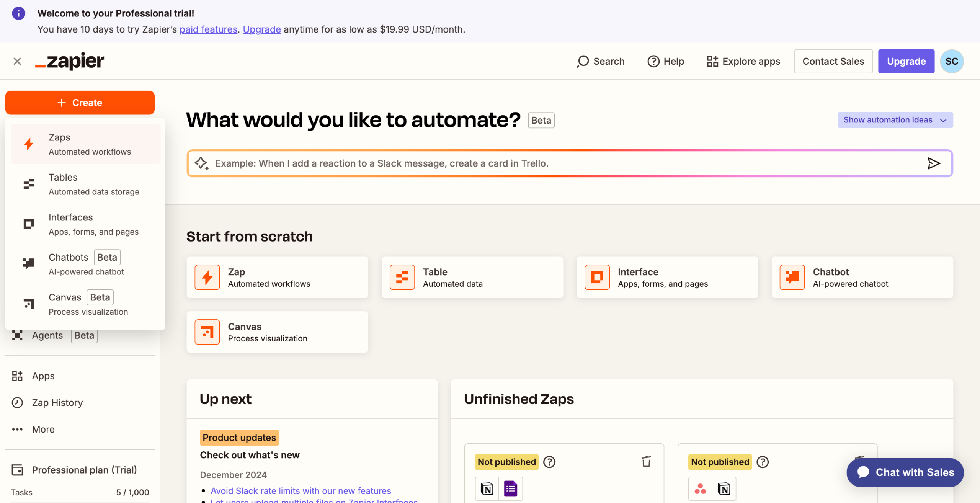Delete the first unfinished Zap with trash icon
The image size is (980, 503).
[646, 462]
